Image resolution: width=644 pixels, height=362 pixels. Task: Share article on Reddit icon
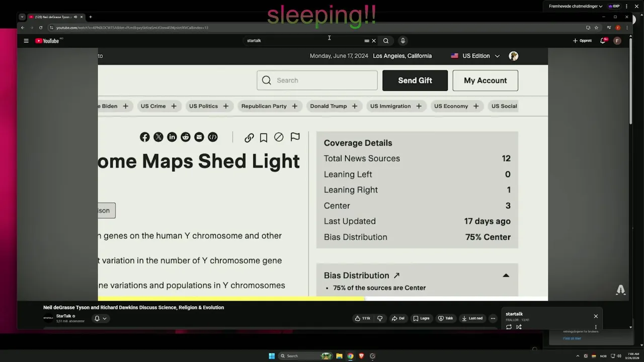[186, 137]
